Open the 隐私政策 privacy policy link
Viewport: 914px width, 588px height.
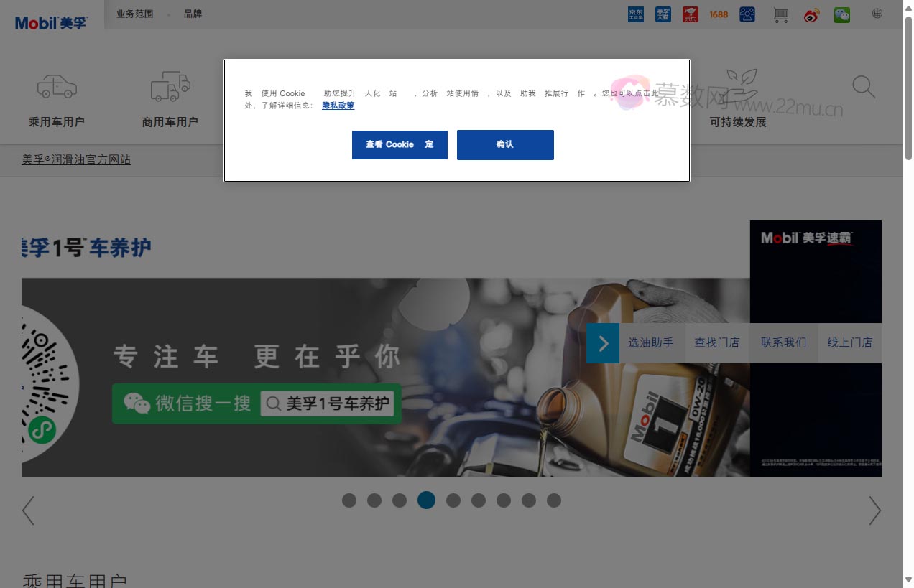pyautogui.click(x=338, y=106)
